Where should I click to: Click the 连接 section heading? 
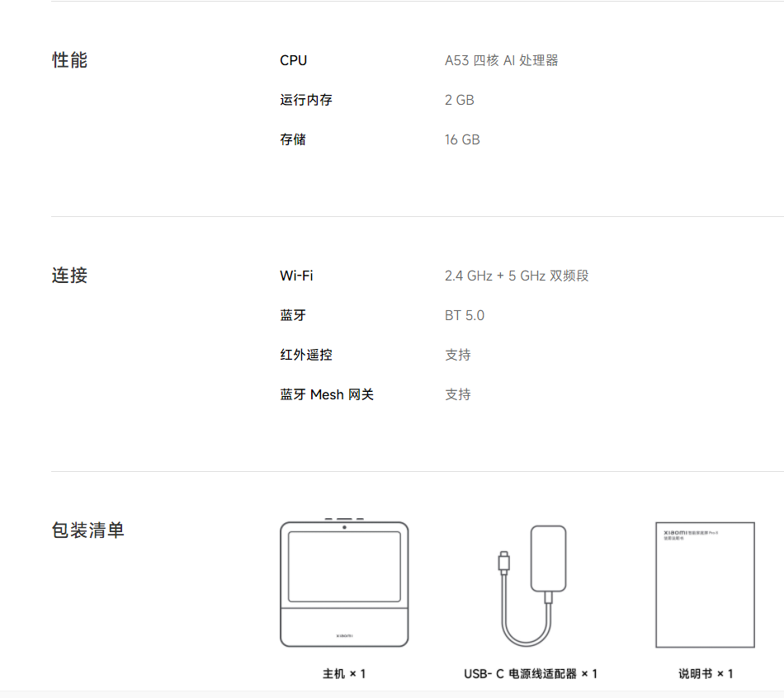tap(69, 276)
